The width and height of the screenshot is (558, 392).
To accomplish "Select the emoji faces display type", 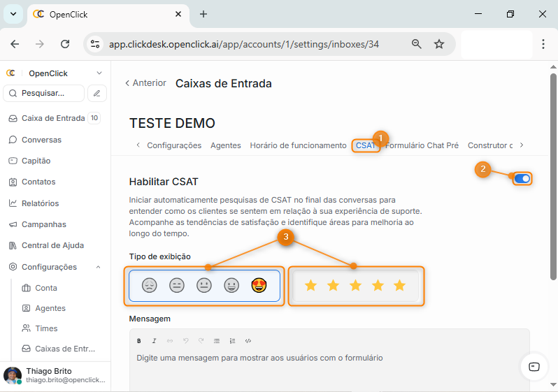I will [x=203, y=285].
